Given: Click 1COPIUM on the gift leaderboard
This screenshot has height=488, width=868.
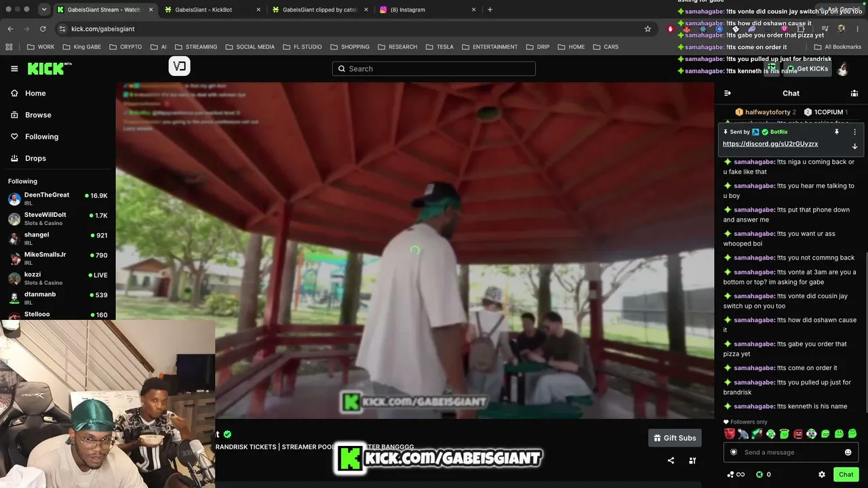Looking at the screenshot, I should click(x=826, y=112).
